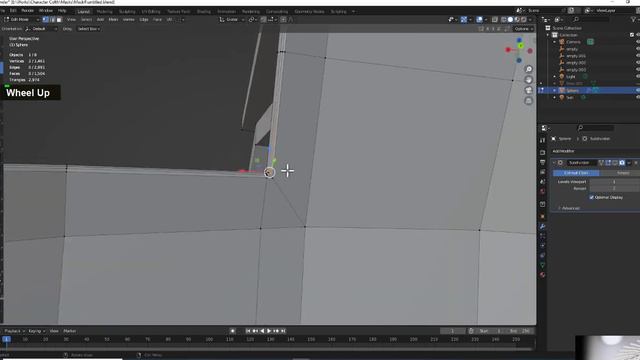Select edge select mode icon

(52, 20)
